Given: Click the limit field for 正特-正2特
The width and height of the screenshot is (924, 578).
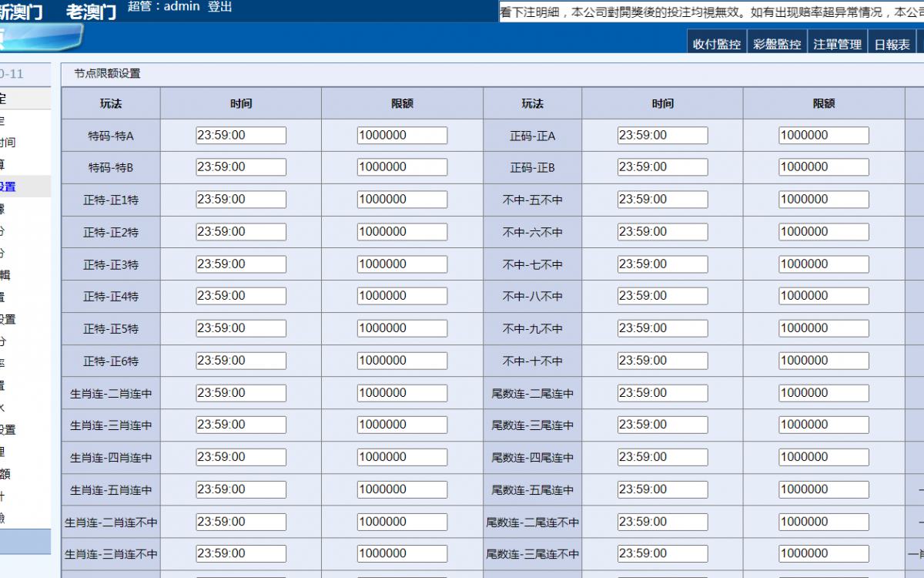Looking at the screenshot, I should click(402, 232).
